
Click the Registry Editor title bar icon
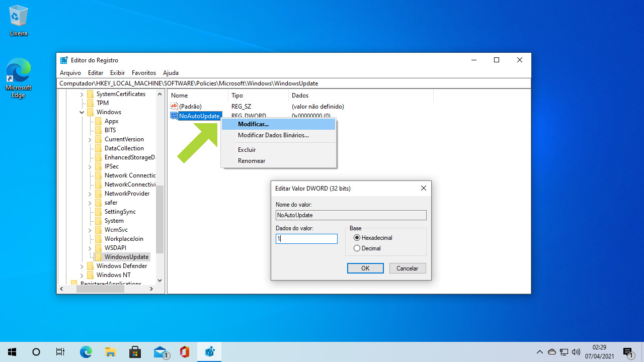tap(64, 60)
